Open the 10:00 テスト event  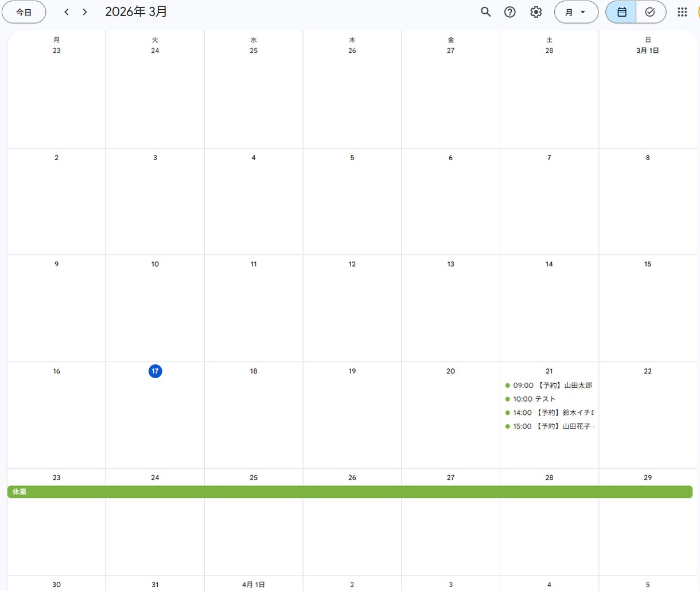point(549,399)
